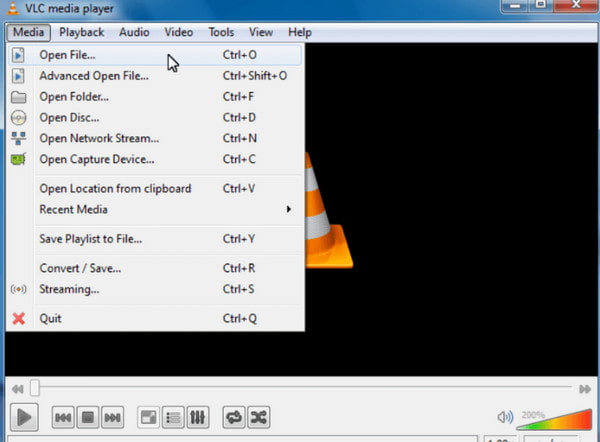Click the Open File play icon
600x442 pixels.
click(18, 55)
